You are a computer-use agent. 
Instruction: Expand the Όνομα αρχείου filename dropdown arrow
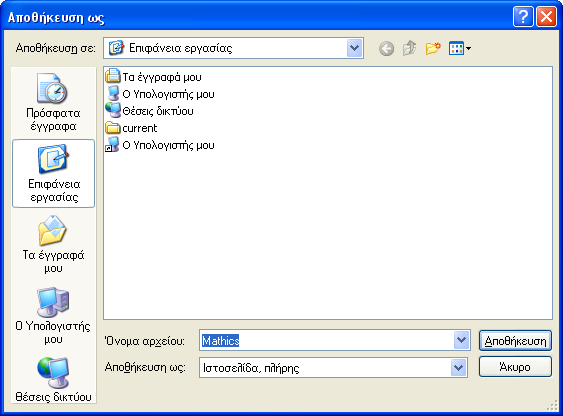[461, 340]
